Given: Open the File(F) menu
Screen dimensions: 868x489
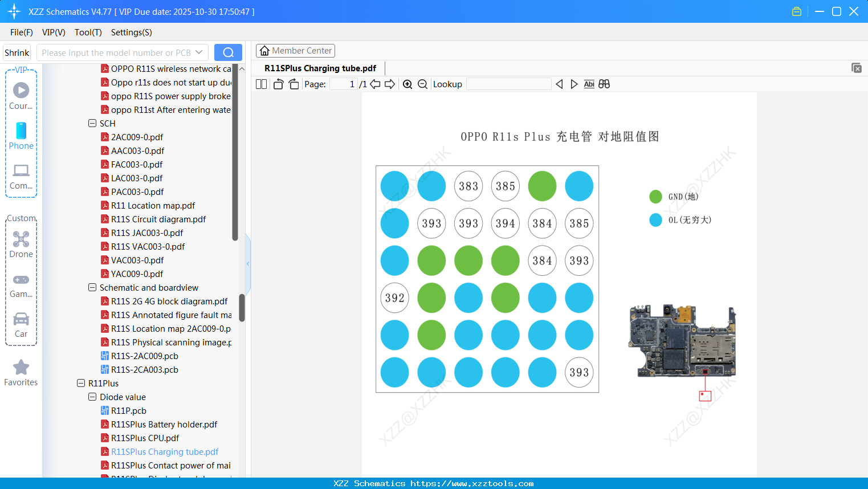Looking at the screenshot, I should [x=22, y=32].
